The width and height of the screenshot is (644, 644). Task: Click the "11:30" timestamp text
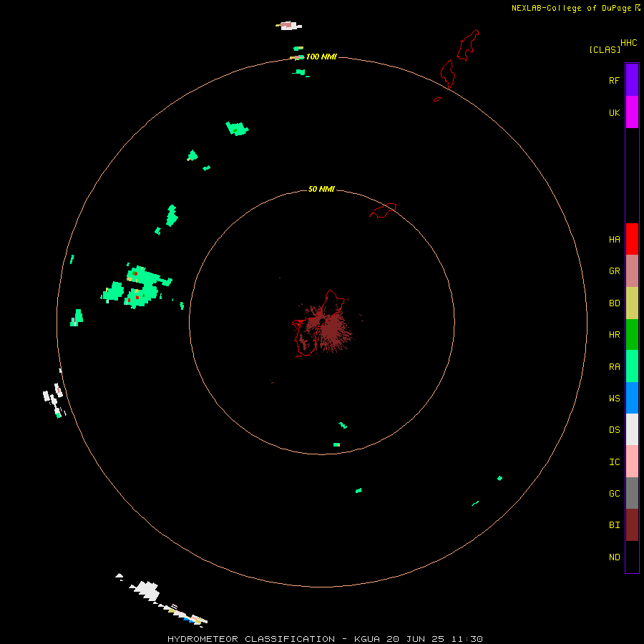click(x=467, y=639)
